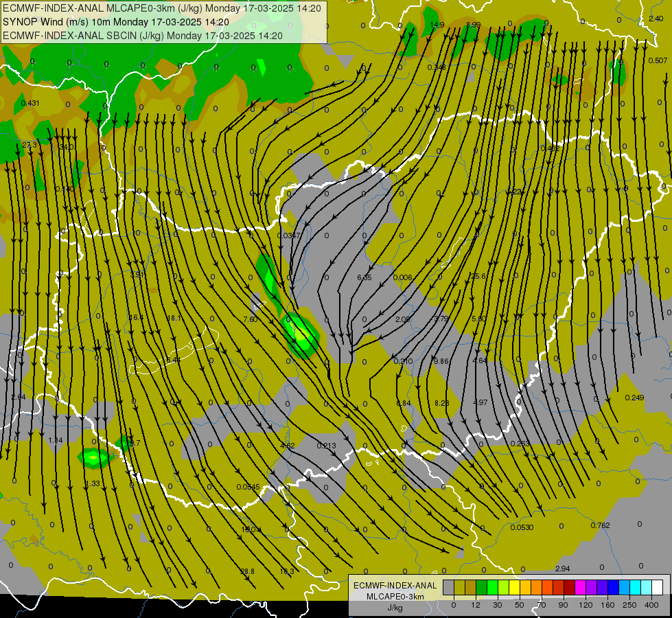Viewport: 672px width, 618px height.
Task: Click the legend scale label 12
Action: coord(475,605)
